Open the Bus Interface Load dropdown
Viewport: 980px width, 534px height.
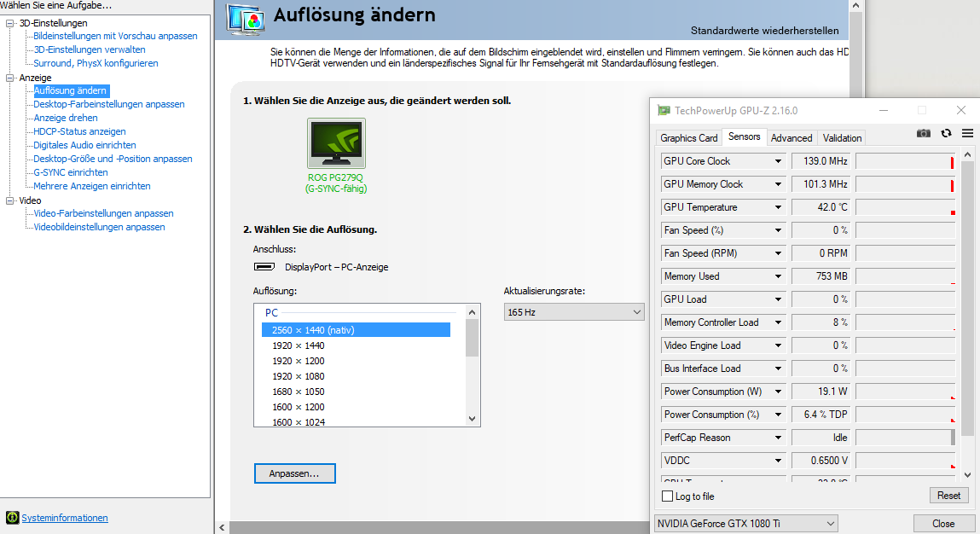(778, 369)
